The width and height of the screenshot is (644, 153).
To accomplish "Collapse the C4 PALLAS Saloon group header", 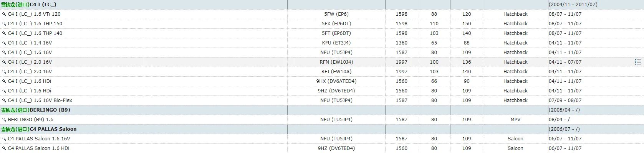I will click(39, 129).
